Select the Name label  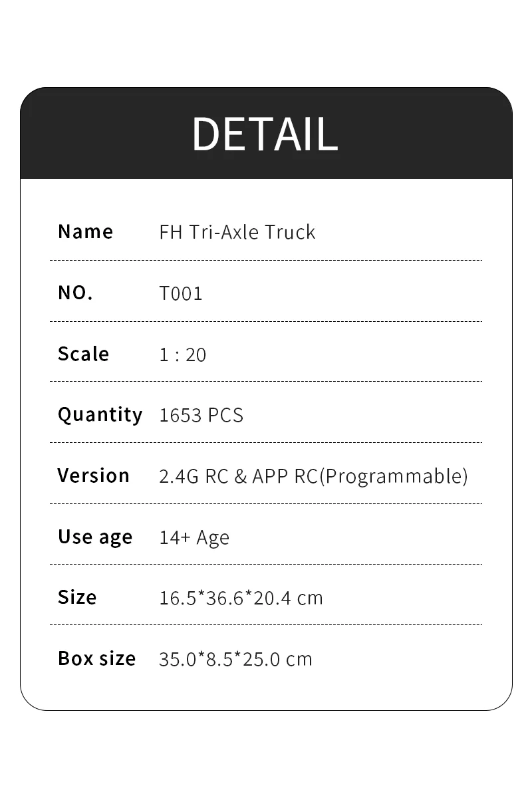click(86, 231)
